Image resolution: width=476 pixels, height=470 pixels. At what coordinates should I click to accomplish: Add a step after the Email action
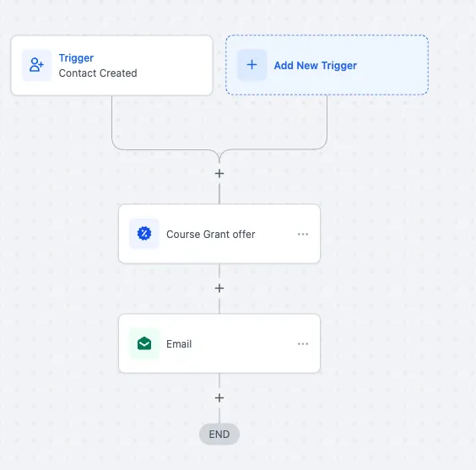(219, 397)
